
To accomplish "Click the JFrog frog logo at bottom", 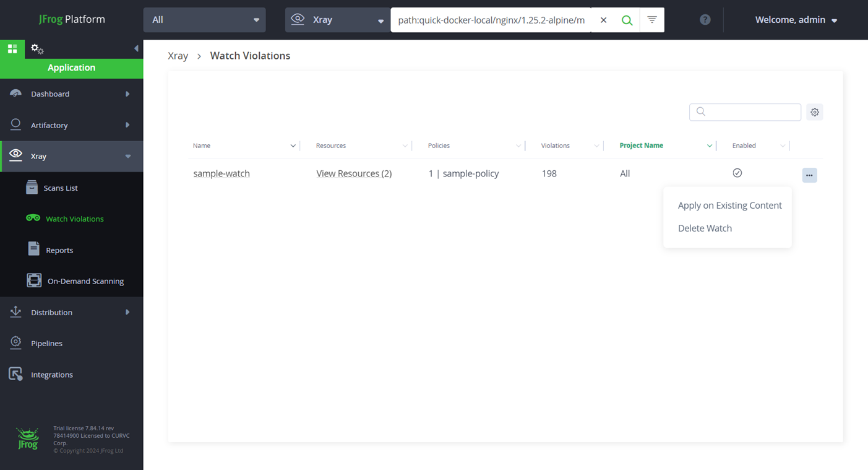I will coord(28,438).
